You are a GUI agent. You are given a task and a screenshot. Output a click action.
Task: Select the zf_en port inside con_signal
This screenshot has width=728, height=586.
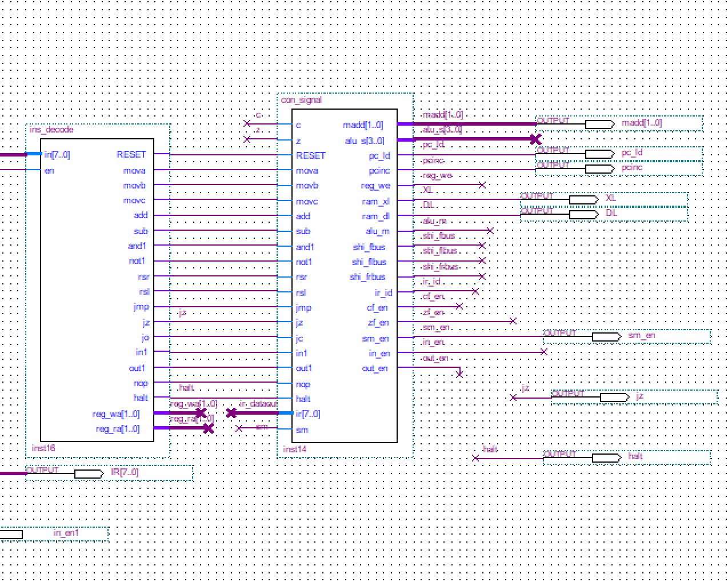[378, 323]
